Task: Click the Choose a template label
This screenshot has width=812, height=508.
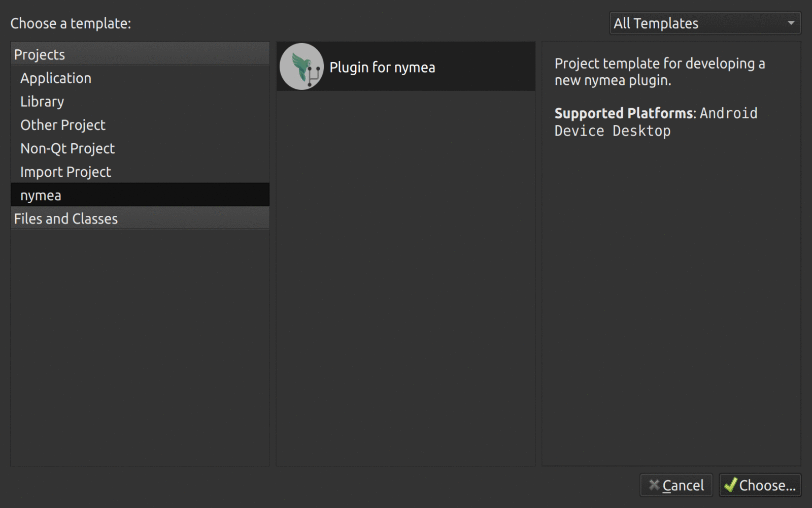Action: click(71, 23)
